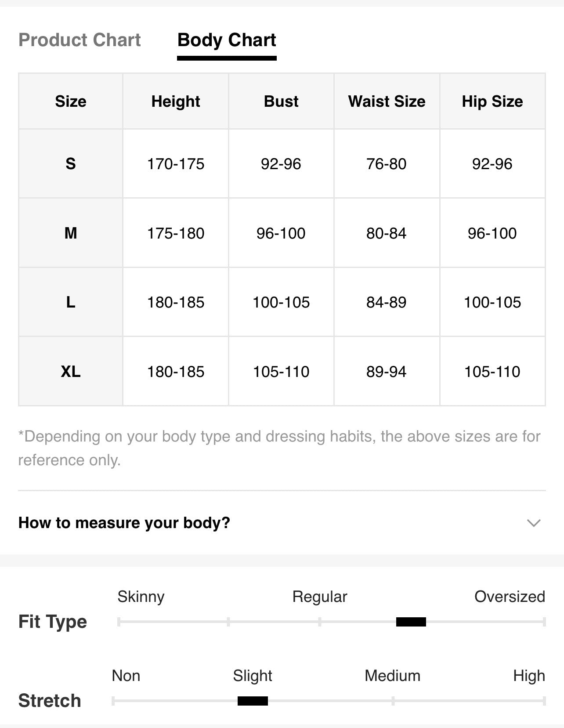The height and width of the screenshot is (728, 564).
Task: Select the XL size row label
Action: coord(71,372)
